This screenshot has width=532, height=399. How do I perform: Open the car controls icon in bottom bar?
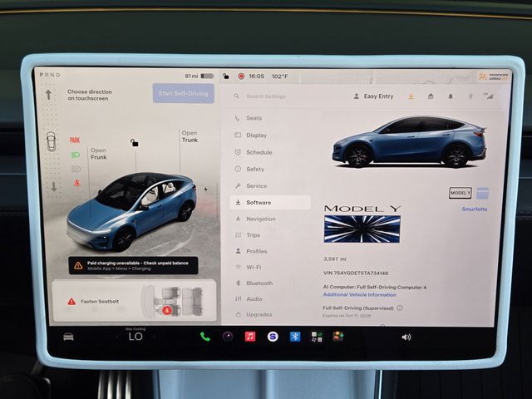point(68,337)
